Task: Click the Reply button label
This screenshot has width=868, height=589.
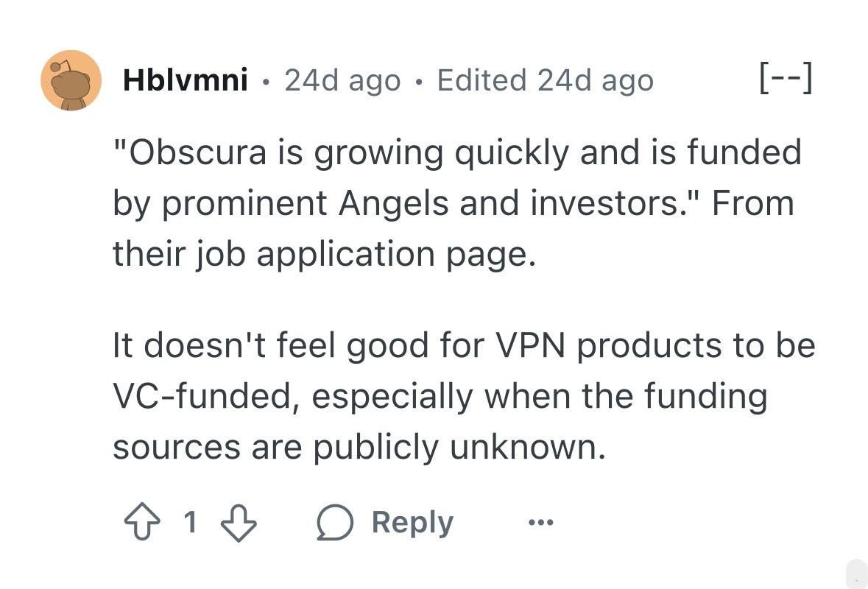Action: coord(412,523)
